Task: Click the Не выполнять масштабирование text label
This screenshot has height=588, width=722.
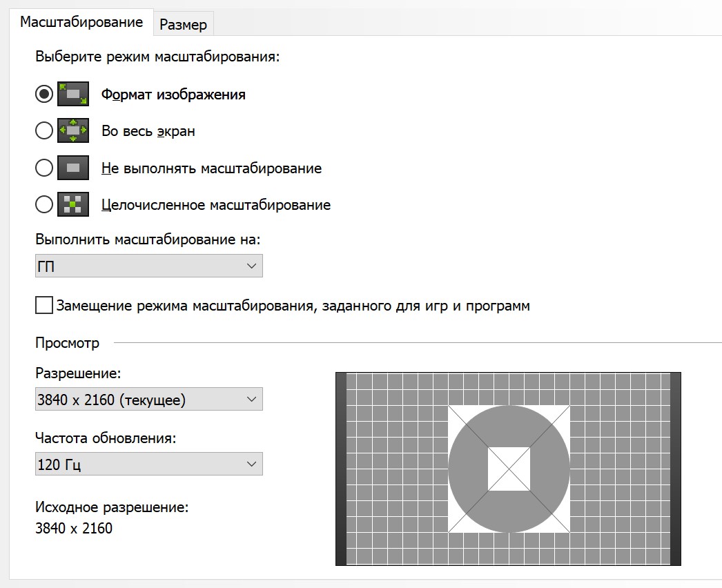Action: pos(211,168)
